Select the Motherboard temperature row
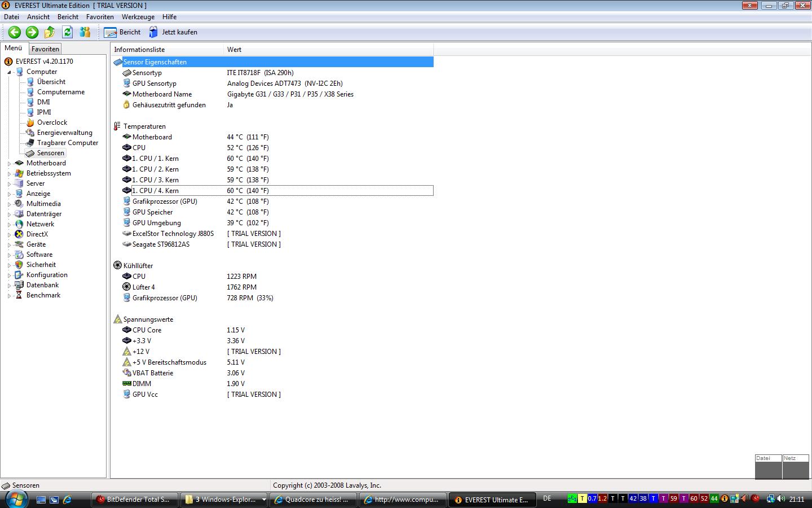This screenshot has width=812, height=508. pyautogui.click(x=277, y=137)
